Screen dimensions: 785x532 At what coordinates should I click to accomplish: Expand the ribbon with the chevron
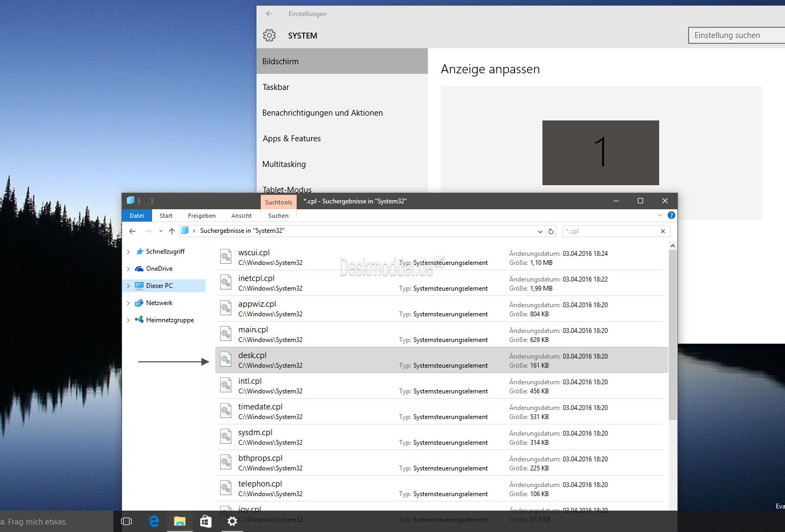click(x=660, y=215)
